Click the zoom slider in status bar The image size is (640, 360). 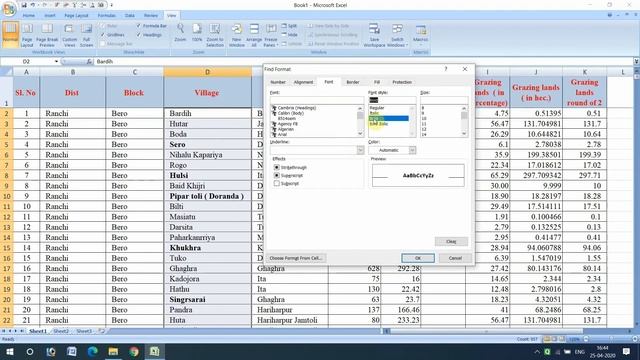point(610,339)
